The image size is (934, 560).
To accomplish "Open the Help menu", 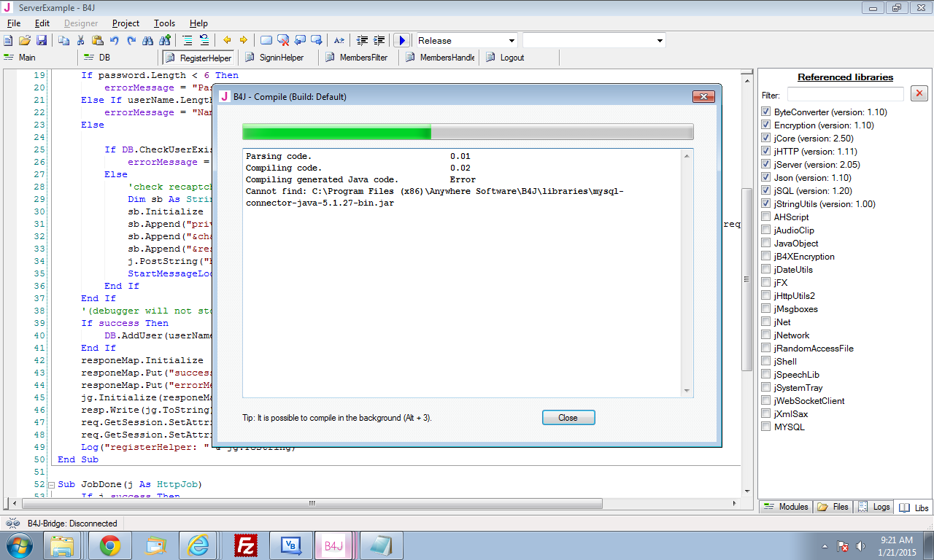I will (198, 23).
